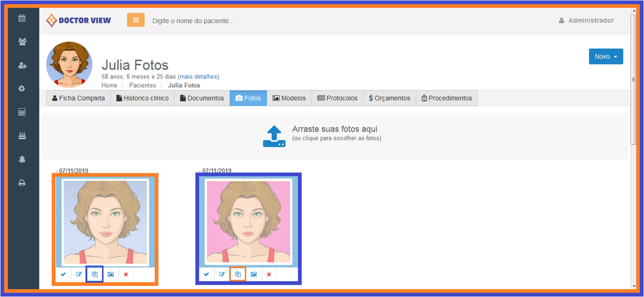Expand the Novo dropdown button

coord(605,57)
